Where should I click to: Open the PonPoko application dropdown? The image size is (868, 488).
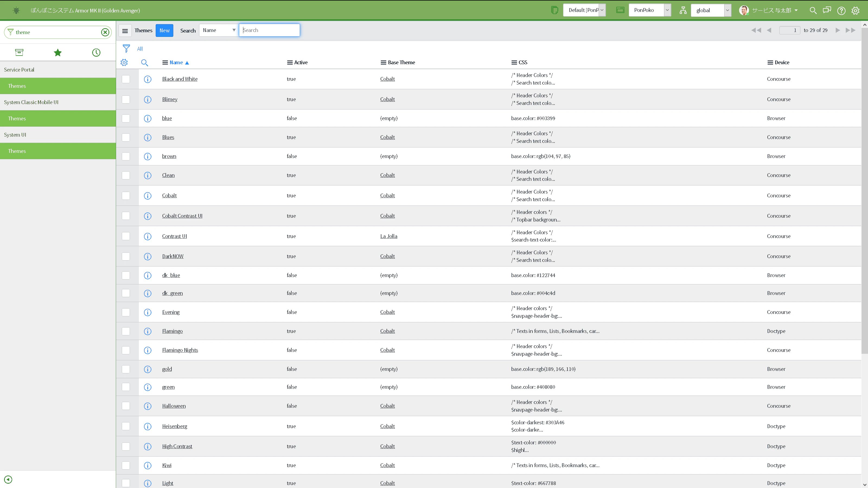(x=650, y=10)
